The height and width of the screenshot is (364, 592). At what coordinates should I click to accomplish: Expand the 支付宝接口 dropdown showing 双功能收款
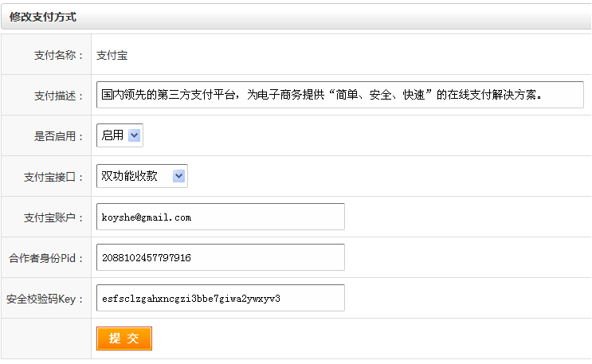pyautogui.click(x=142, y=176)
